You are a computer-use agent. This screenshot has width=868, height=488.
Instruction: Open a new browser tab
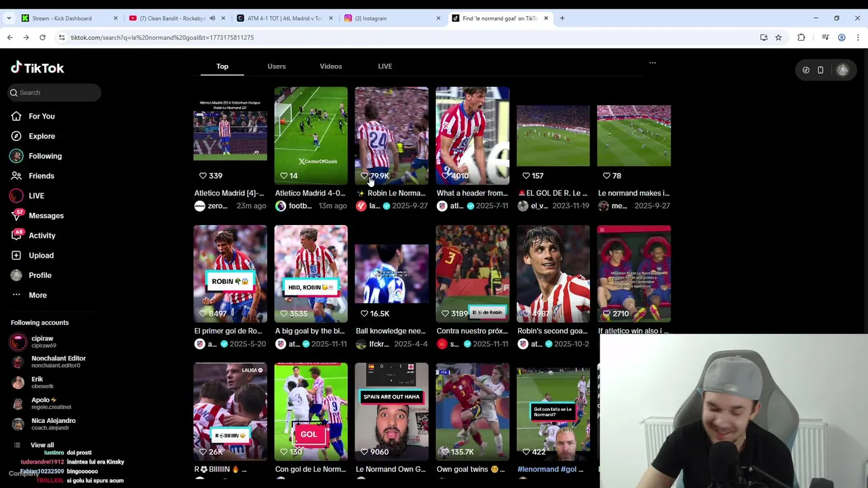(x=562, y=18)
